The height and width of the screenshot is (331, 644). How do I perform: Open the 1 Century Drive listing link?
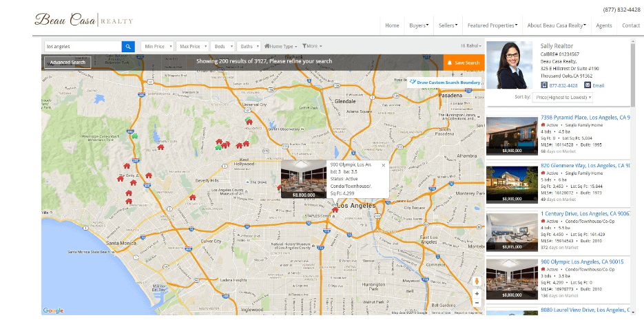pyautogui.click(x=585, y=214)
